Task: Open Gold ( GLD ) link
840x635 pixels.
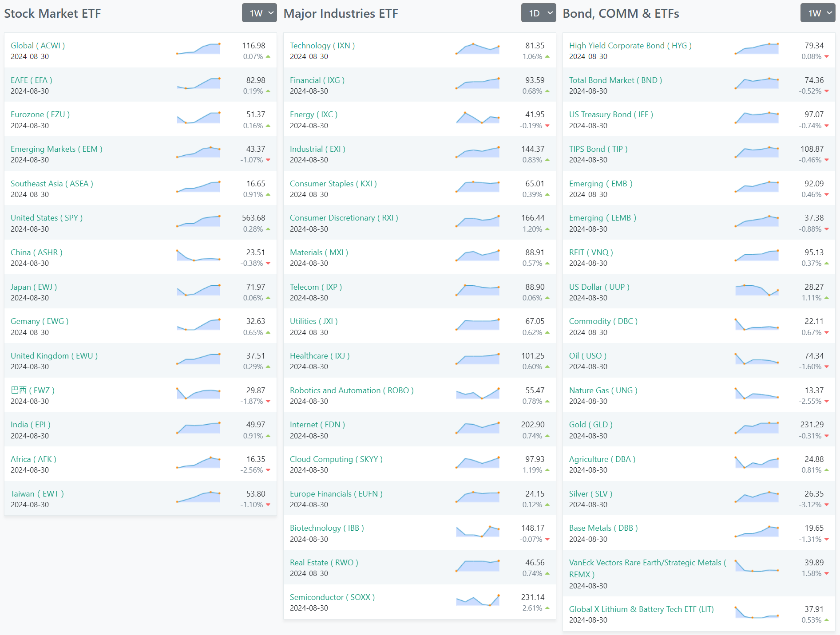Action: pyautogui.click(x=591, y=425)
